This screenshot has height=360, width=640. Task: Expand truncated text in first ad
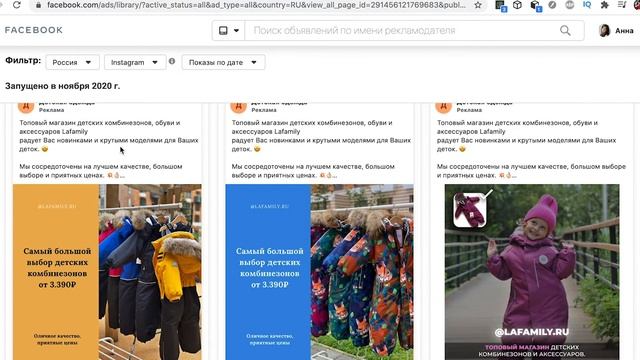tap(122, 176)
